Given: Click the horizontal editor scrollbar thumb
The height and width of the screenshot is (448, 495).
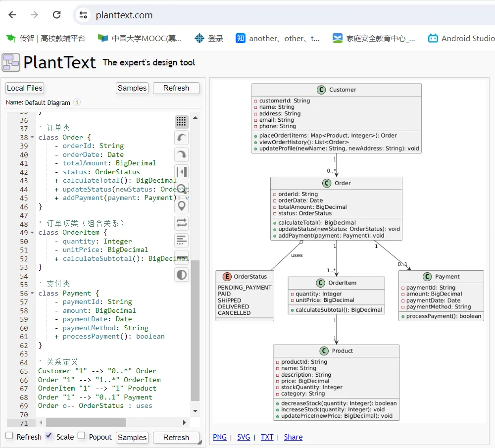Looking at the screenshot, I should coord(86,422).
